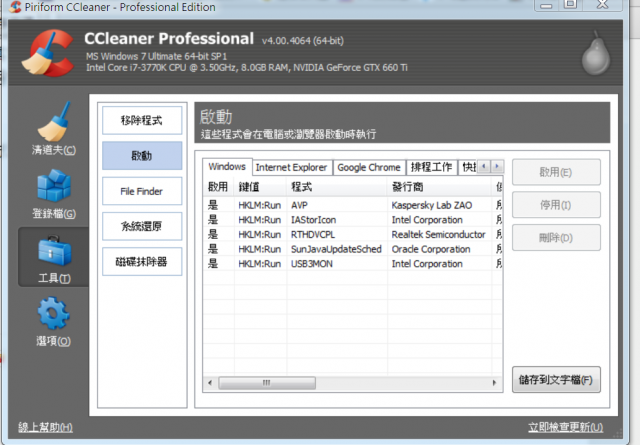Sort by the 發行商 column header
Screen dimensions: 640x445
pos(439,187)
